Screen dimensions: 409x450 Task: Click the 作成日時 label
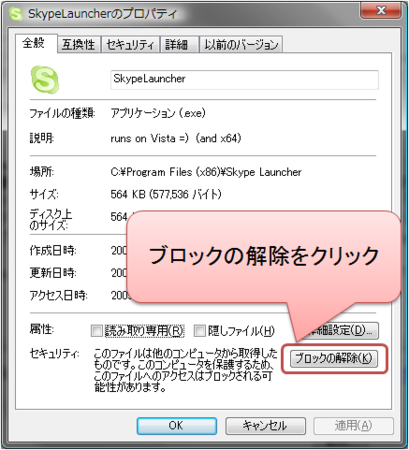point(53,250)
